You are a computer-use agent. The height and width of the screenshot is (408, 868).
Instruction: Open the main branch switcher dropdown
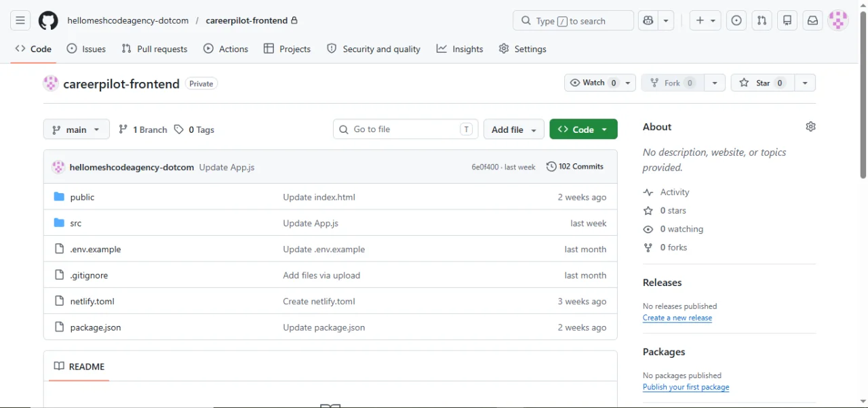coord(77,129)
